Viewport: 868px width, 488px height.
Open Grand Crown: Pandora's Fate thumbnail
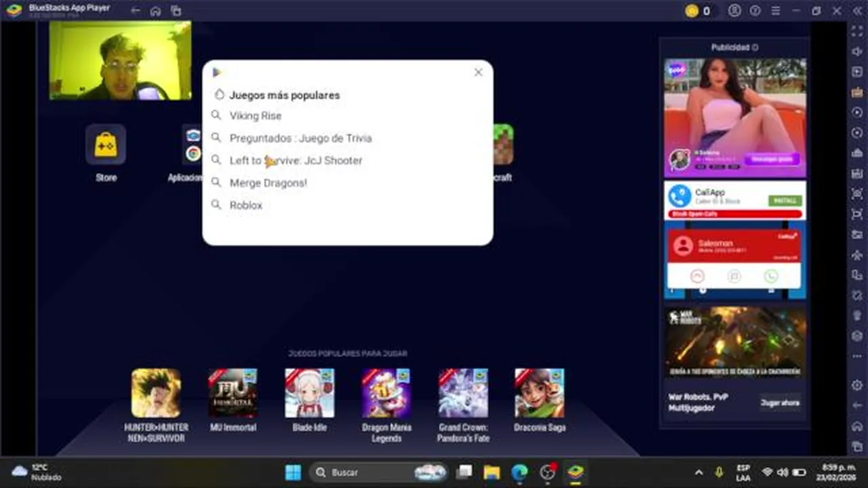[463, 393]
